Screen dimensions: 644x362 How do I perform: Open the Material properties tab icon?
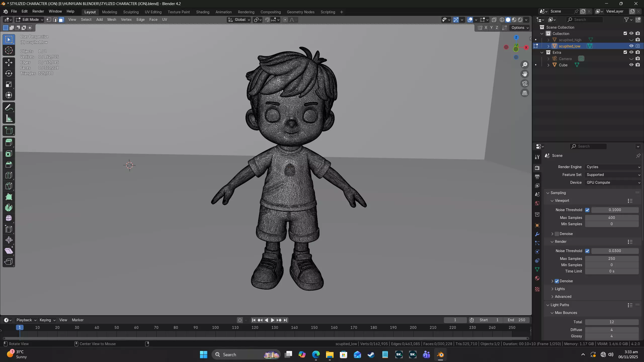(537, 278)
